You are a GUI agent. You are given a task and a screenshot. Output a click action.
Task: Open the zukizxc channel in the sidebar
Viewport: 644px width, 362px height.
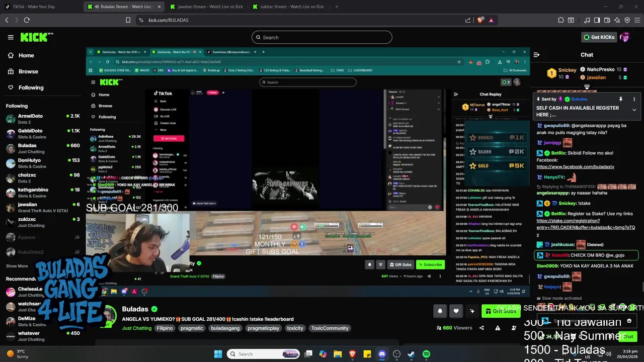point(43,222)
